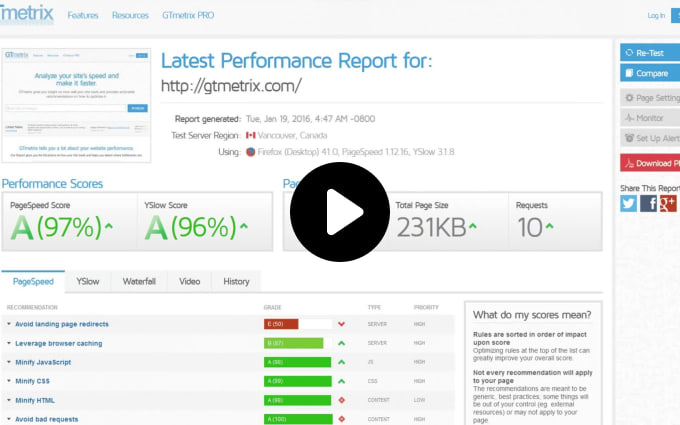Click the Firefox browser icon
The width and height of the screenshot is (680, 425).
pyautogui.click(x=251, y=152)
